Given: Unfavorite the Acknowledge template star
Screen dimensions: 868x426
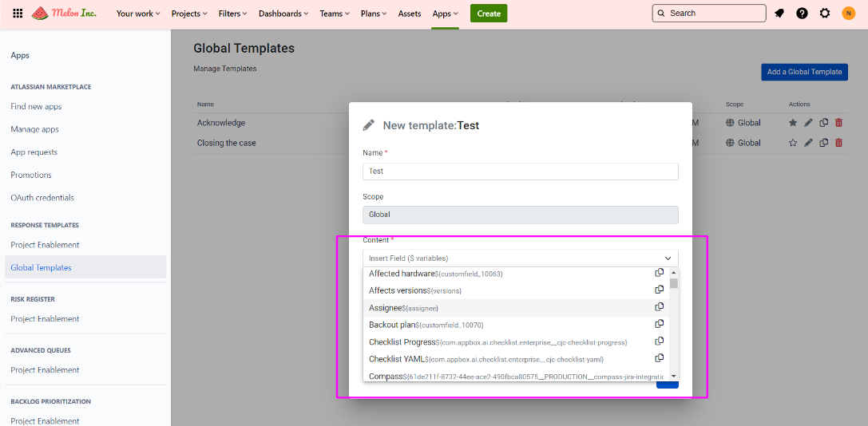Looking at the screenshot, I should (793, 123).
